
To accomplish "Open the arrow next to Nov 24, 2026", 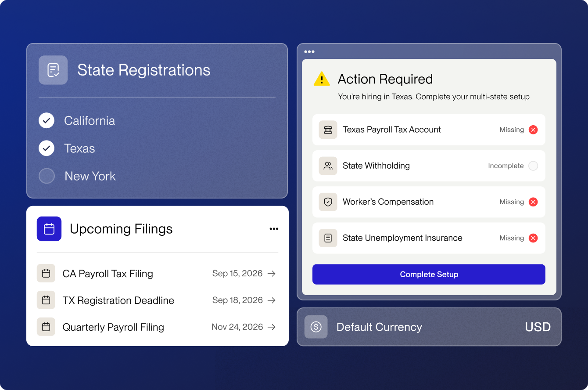I will pos(272,327).
